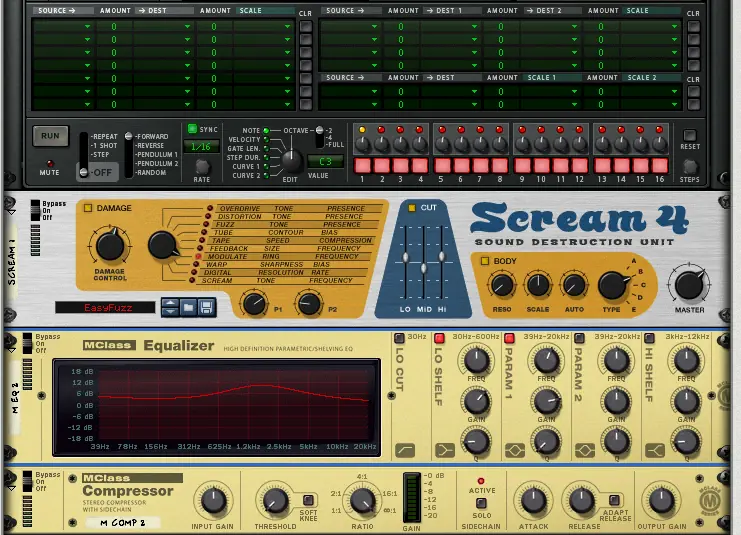The image size is (741, 535).
Task: Toggle the MUTE indicator on sequencer
Action: tap(50, 164)
